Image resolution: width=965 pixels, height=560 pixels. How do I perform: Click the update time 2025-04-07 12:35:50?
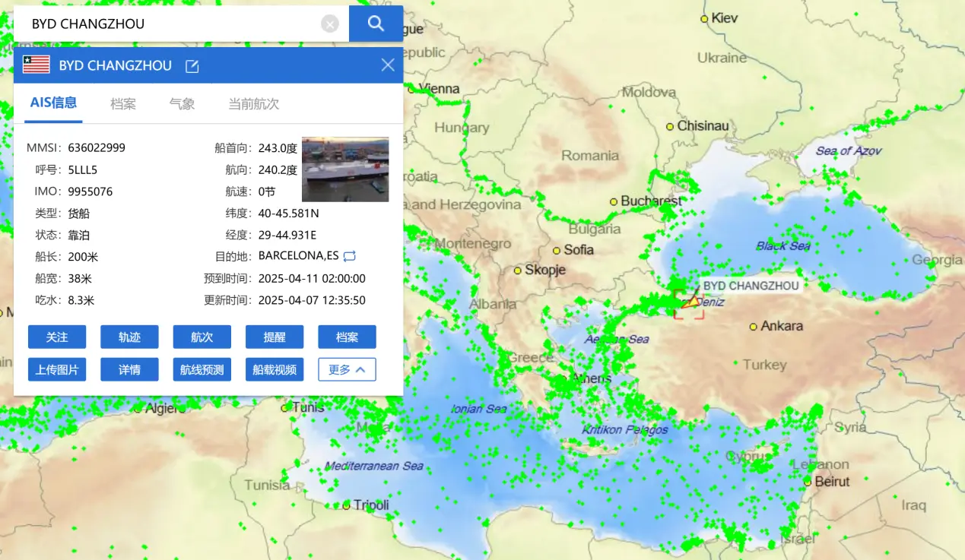[x=312, y=300]
